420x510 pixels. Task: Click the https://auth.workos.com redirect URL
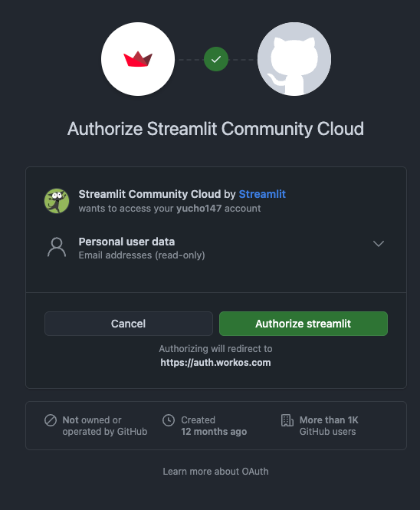[215, 363]
